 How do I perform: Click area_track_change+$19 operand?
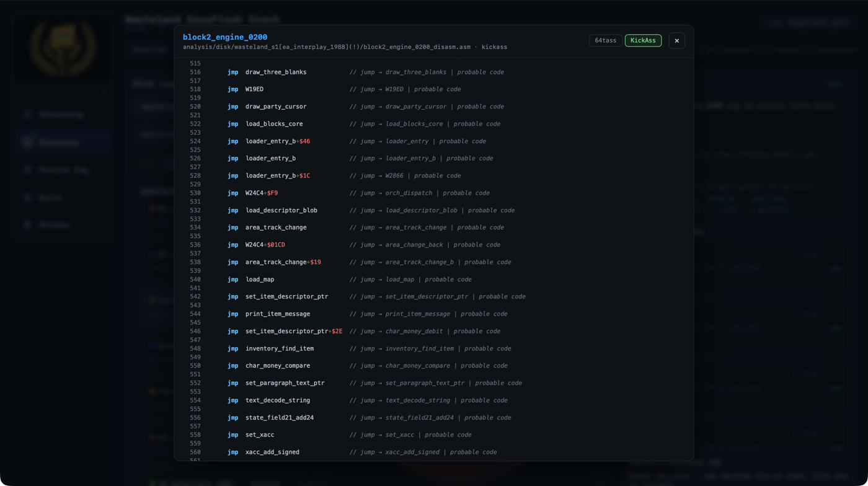click(283, 262)
